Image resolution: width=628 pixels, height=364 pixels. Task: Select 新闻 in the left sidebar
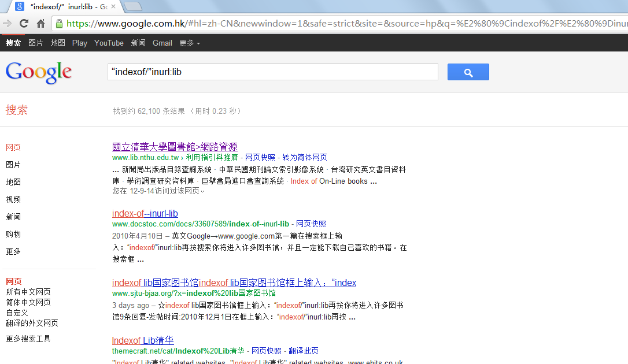coord(13,217)
